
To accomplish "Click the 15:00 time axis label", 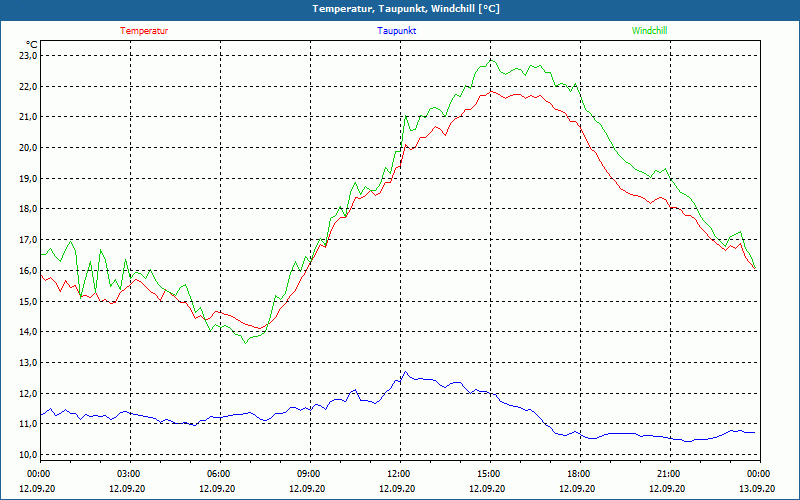I will [488, 473].
